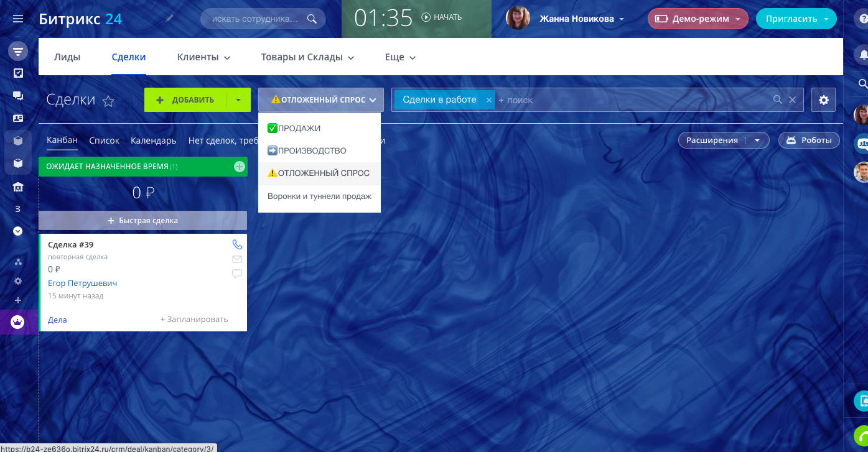The image size is (868, 452).
Task: Click the Быстрая сделка button
Action: pyautogui.click(x=143, y=221)
